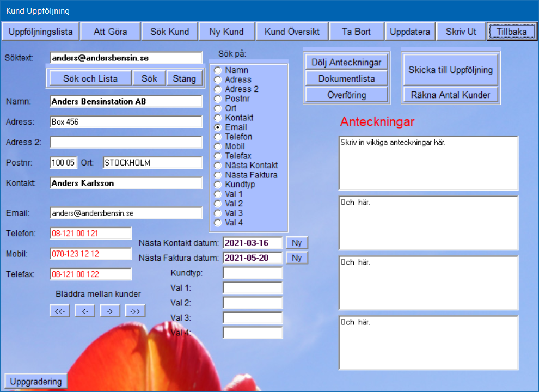Open Kund Översikt from top bar
The width and height of the screenshot is (539, 392).
tap(291, 32)
